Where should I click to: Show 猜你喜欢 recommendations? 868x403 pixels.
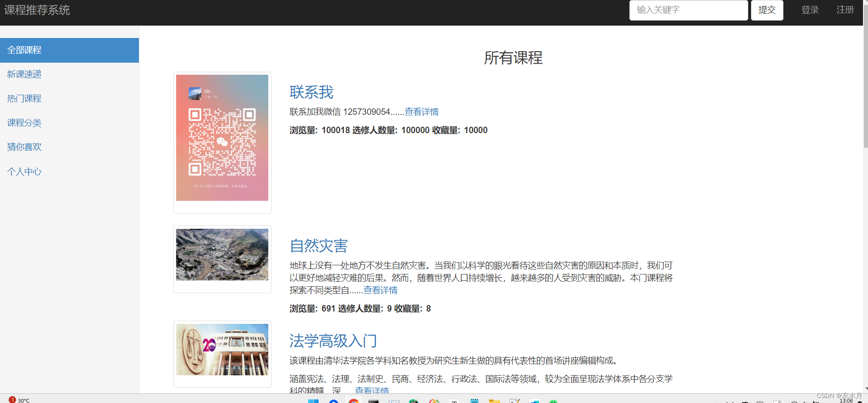[24, 147]
